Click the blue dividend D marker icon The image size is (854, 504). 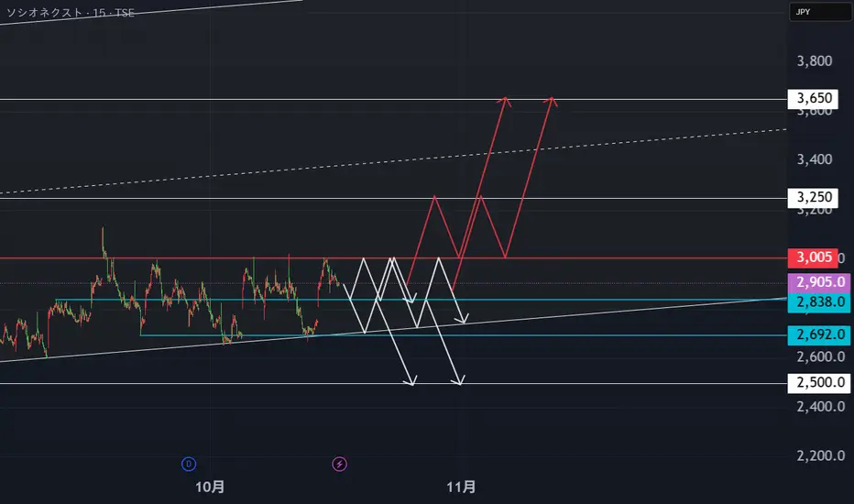pyautogui.click(x=189, y=465)
